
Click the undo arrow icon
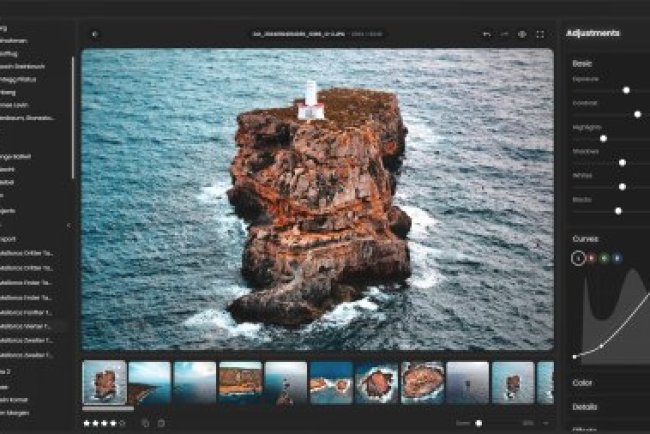point(486,34)
